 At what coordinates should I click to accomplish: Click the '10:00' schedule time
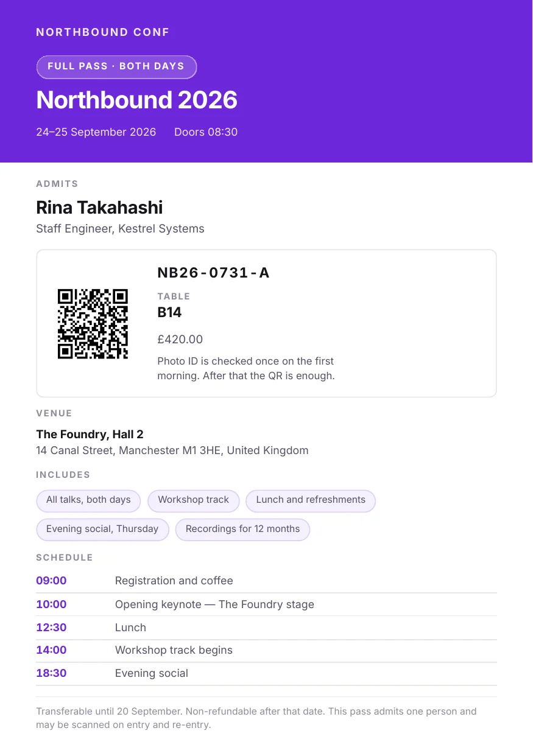point(51,604)
